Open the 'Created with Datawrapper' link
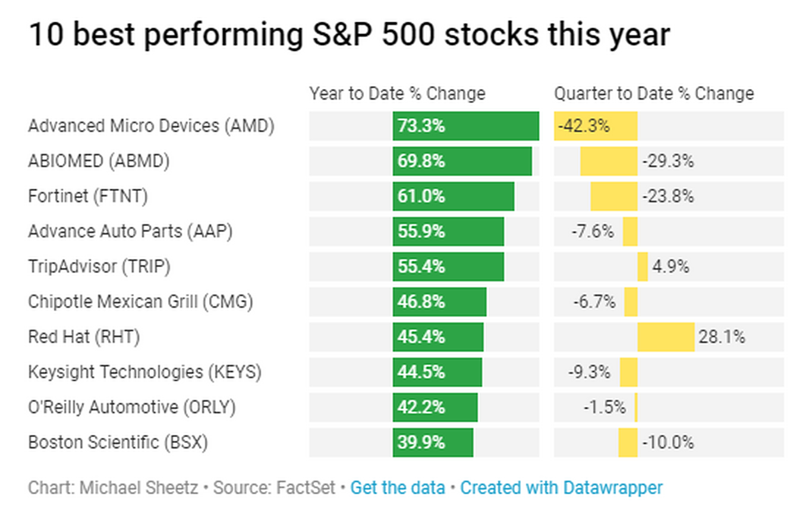 tap(561, 488)
